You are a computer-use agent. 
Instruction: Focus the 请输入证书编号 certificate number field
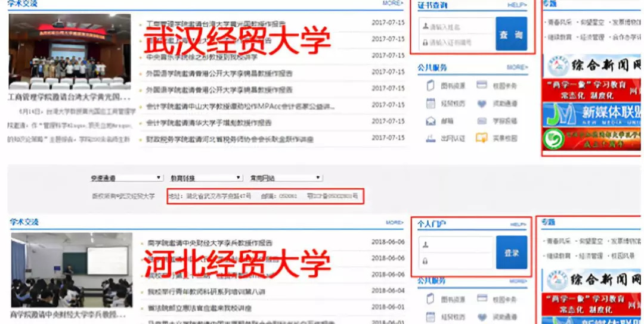pos(457,42)
